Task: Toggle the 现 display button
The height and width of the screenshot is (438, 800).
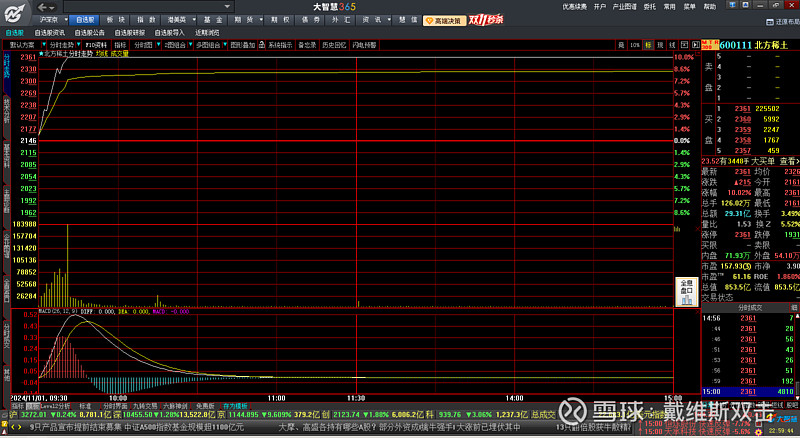Action: (x=660, y=45)
